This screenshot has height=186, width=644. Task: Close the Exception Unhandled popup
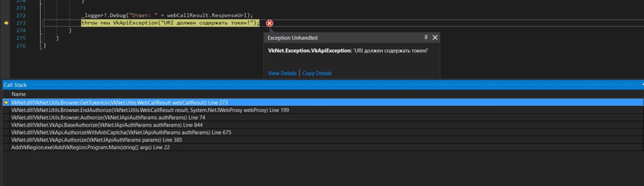point(435,37)
